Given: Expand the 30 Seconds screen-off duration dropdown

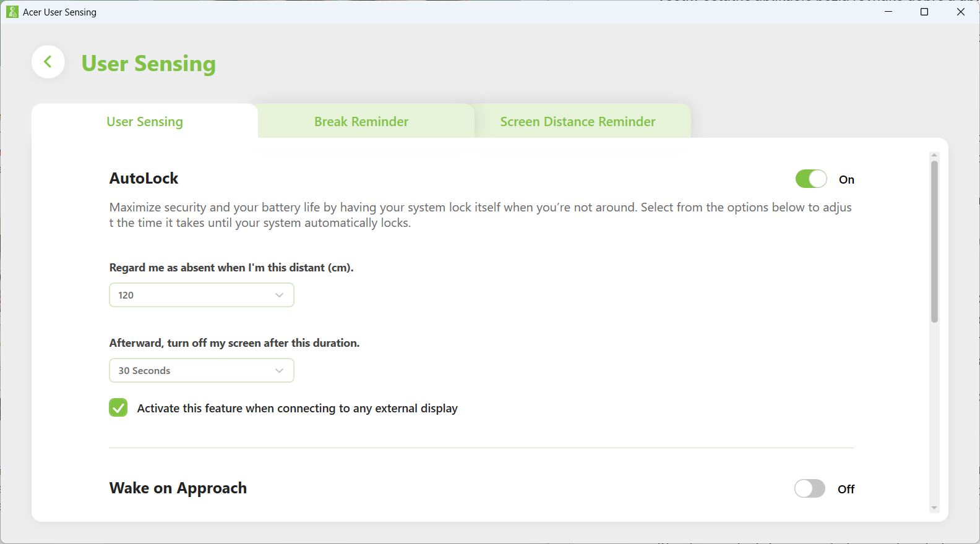Looking at the screenshot, I should tap(201, 371).
